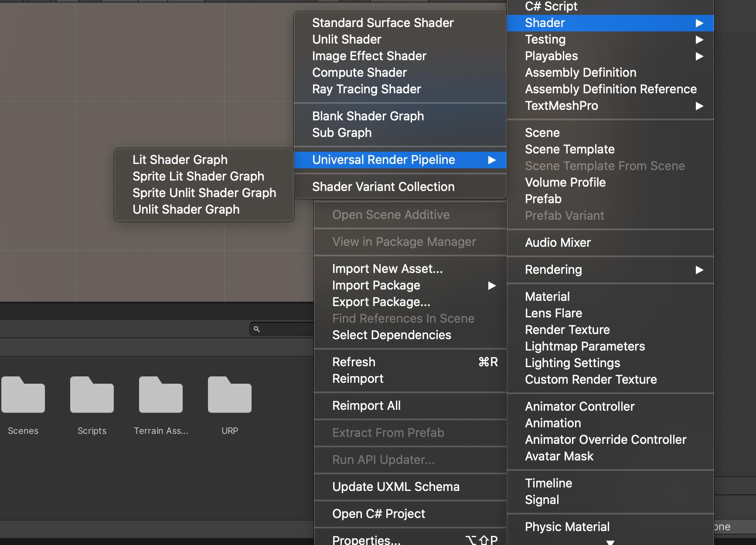The height and width of the screenshot is (545, 756).
Task: Click the project search magnifier icon
Action: click(257, 329)
